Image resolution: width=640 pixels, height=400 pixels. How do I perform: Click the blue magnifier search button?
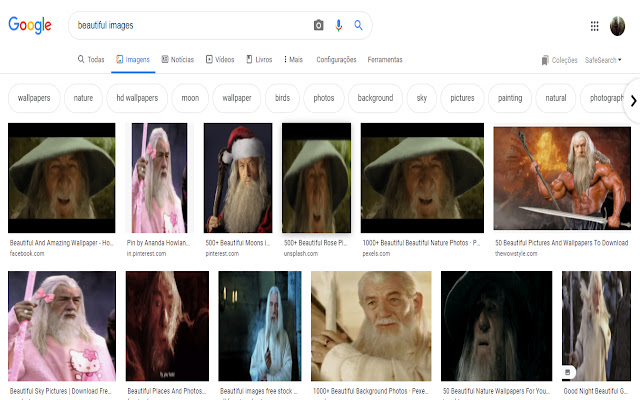[x=358, y=25]
